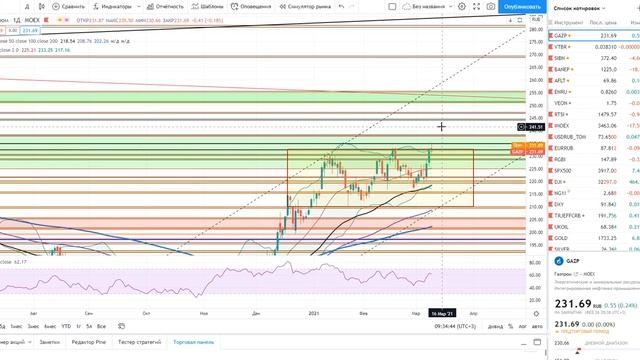Expand the indicators favorites dropdown arrow

[139, 7]
